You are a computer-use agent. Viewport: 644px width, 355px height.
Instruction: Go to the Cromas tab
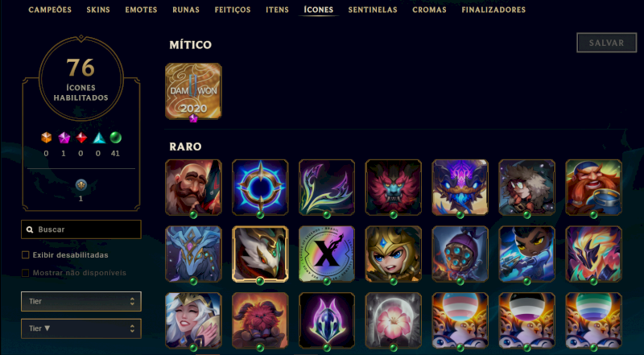click(x=429, y=10)
